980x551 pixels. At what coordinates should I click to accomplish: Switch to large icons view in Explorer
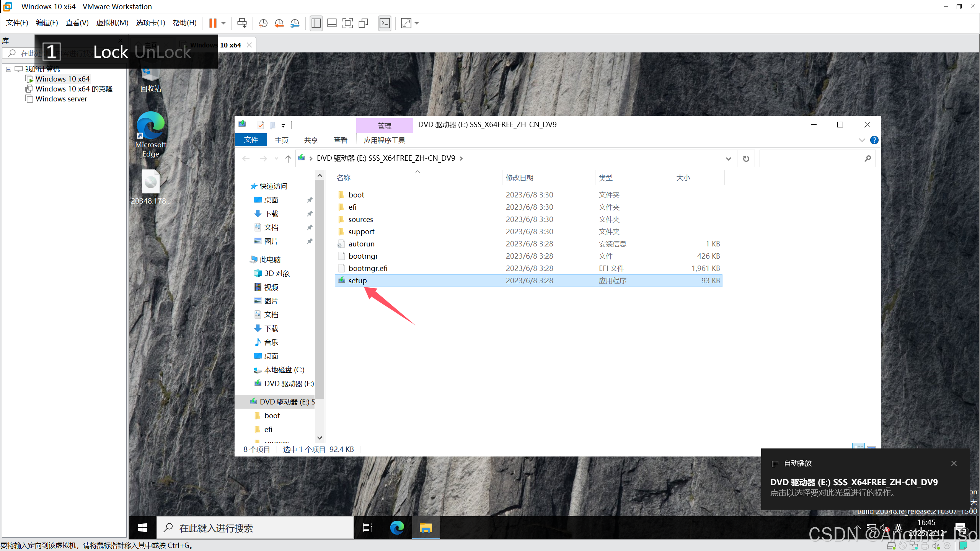coord(871,447)
